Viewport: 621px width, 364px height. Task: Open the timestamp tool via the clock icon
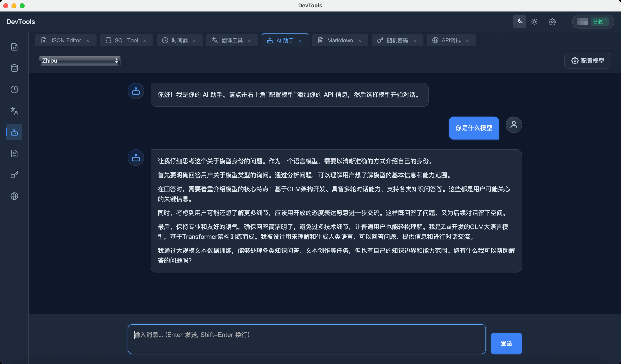[x=14, y=89]
